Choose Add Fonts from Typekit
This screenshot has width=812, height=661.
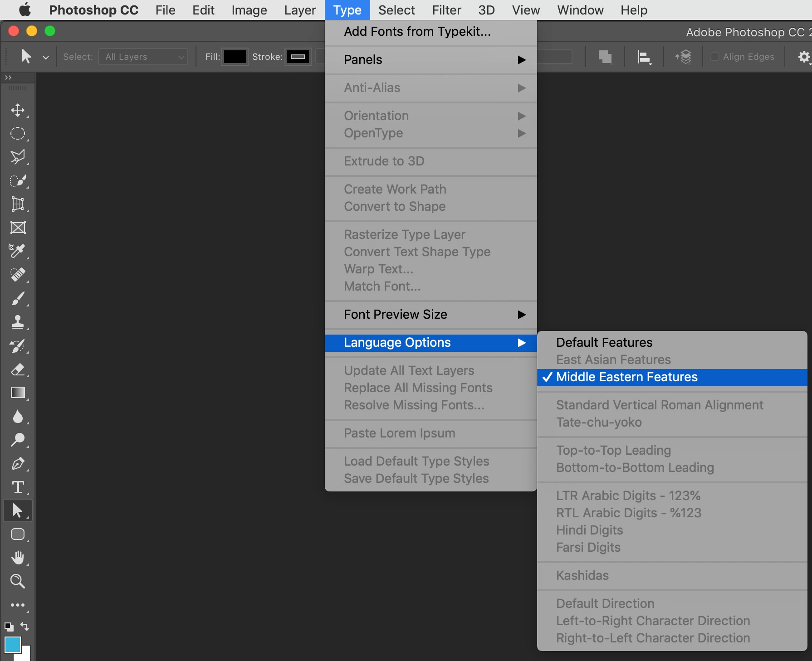coord(431,32)
